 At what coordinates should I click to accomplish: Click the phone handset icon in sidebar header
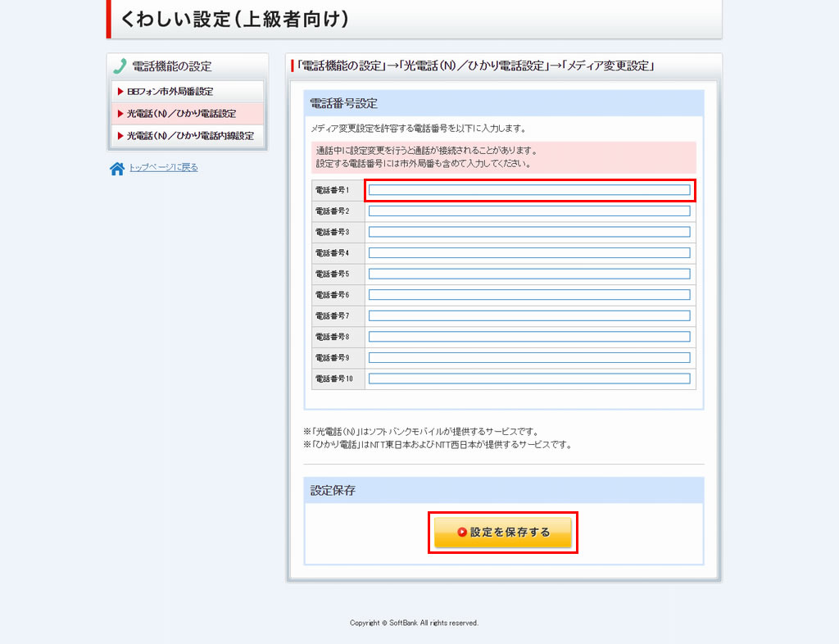120,66
